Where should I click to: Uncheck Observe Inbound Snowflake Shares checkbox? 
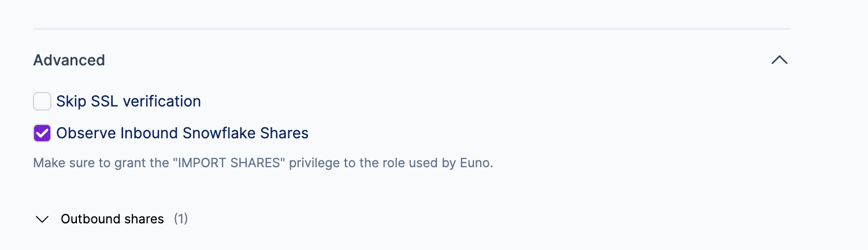tap(42, 133)
